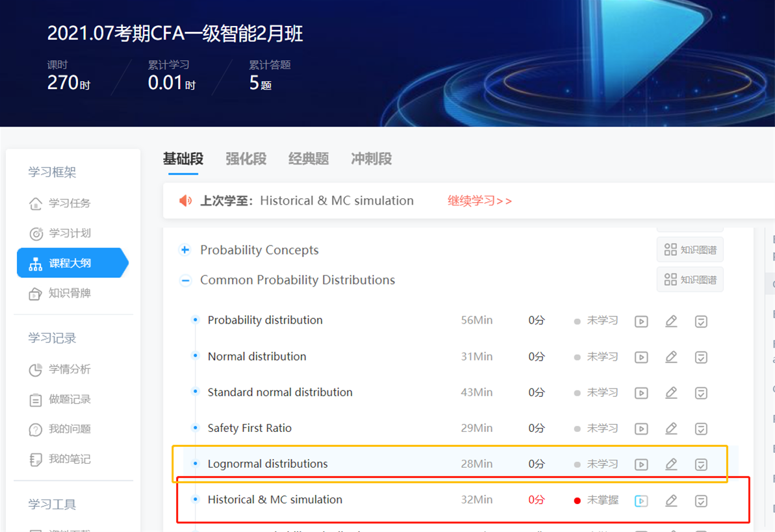
Task: Open 知识图谱 for Common Probability Distributions
Action: coord(690,280)
